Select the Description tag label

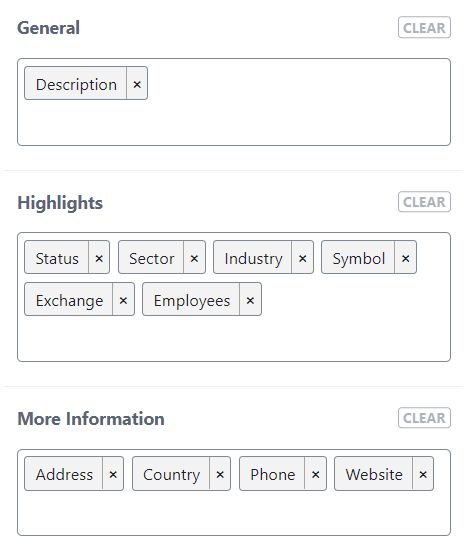coord(76,83)
